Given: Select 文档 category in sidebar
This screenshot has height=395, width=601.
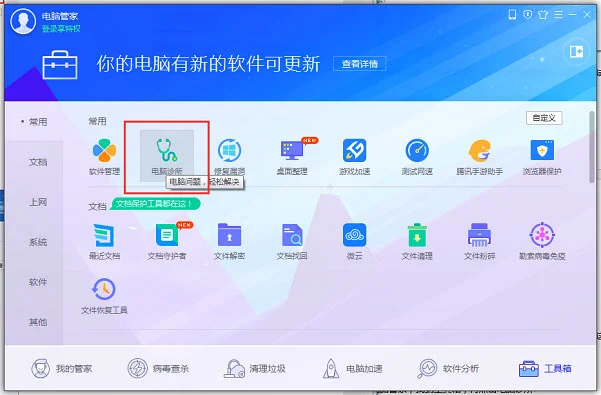Looking at the screenshot, I should 38,162.
